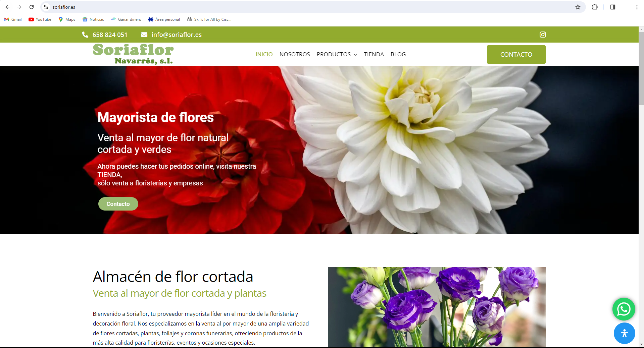Bookmark this page with the star icon

pos(578,7)
